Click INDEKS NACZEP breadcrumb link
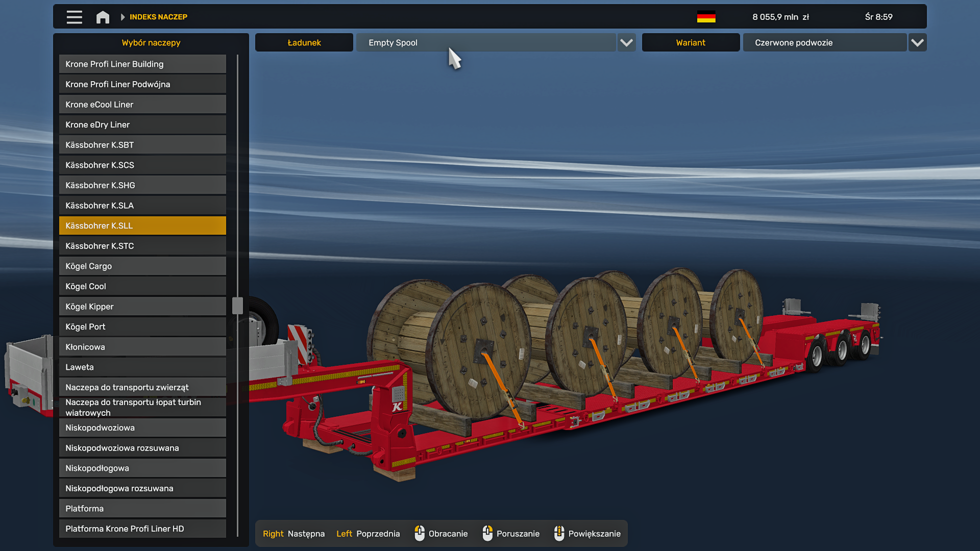 pos(158,17)
